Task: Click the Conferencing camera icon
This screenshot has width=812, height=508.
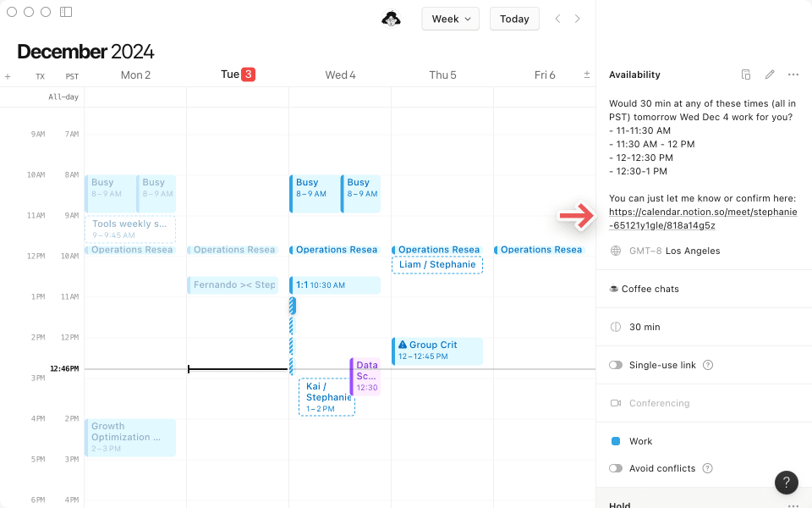Action: pyautogui.click(x=615, y=403)
